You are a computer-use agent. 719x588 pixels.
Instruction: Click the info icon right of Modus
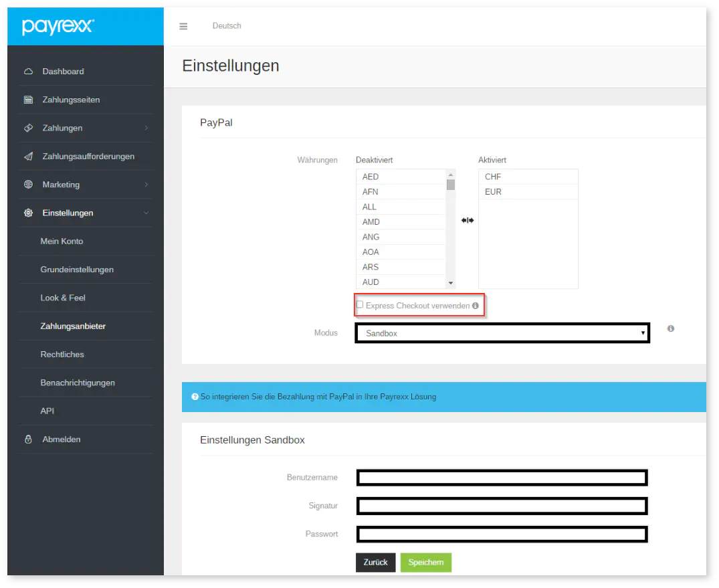(x=670, y=328)
